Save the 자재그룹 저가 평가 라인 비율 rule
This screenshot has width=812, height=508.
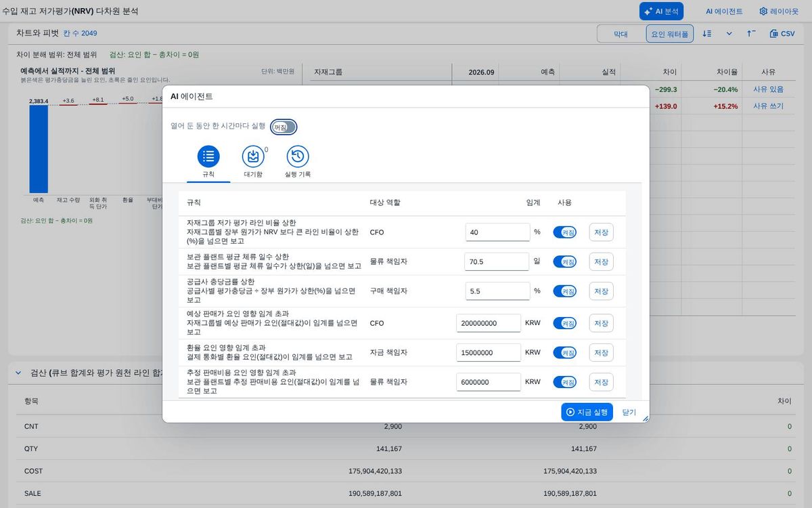tap(602, 232)
